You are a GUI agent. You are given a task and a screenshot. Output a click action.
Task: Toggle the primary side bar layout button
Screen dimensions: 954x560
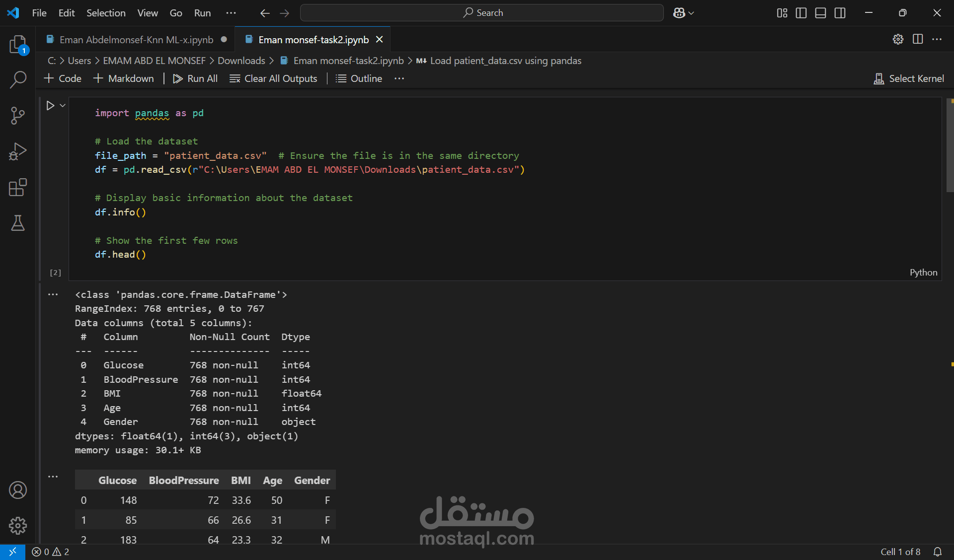(x=801, y=13)
